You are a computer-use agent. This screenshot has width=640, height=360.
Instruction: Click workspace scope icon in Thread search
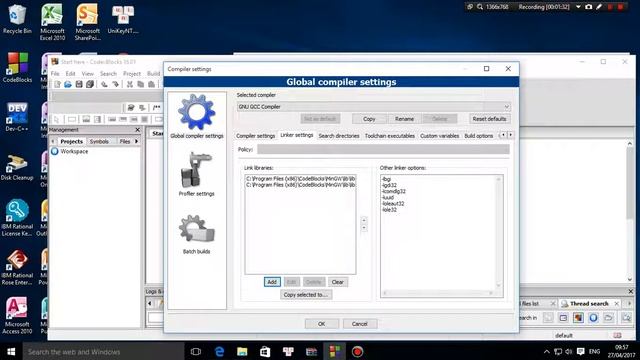pyautogui.click(x=593, y=318)
